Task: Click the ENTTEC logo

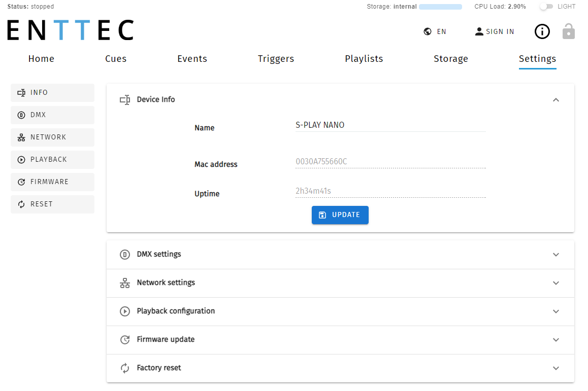Action: [x=71, y=30]
